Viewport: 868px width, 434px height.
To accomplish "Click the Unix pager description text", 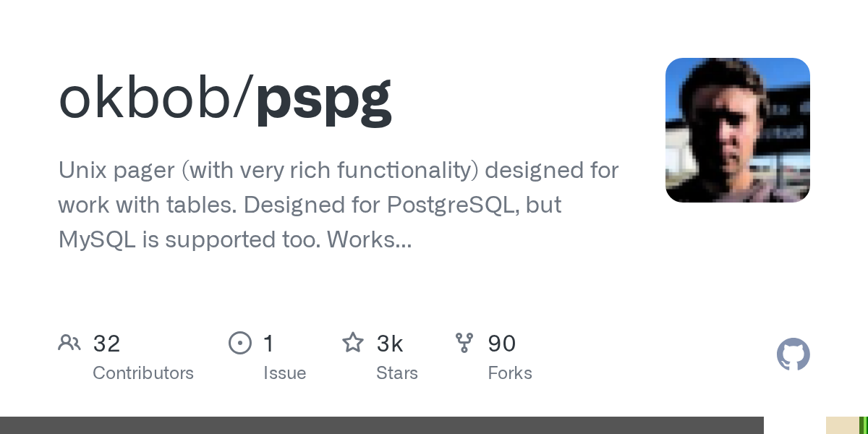I will click(339, 205).
